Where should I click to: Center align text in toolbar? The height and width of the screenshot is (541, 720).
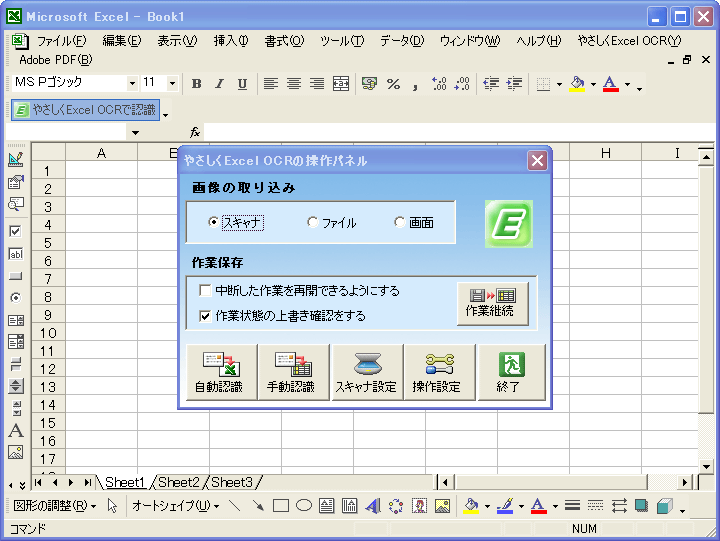click(x=294, y=84)
